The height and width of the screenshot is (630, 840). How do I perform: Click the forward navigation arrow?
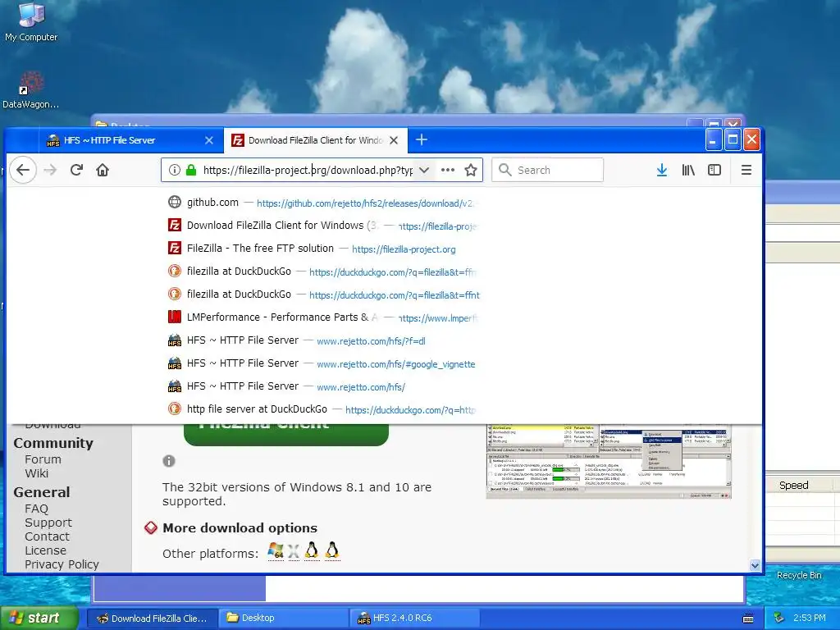click(50, 170)
